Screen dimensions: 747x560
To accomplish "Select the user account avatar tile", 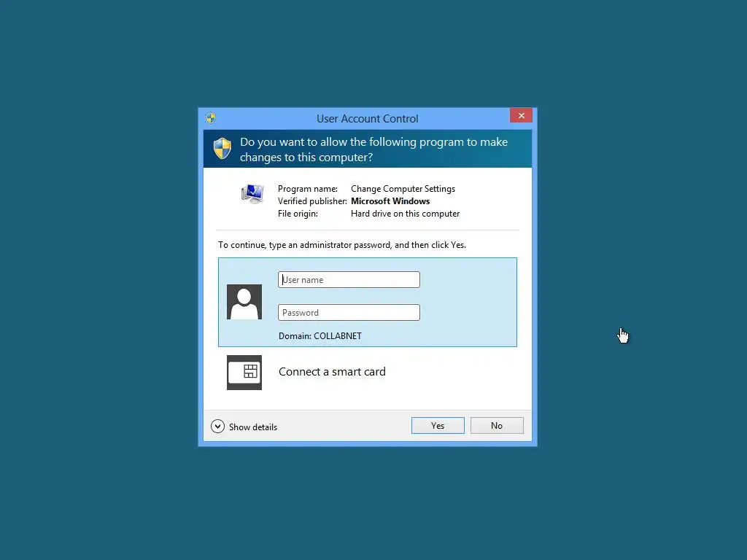I will point(244,302).
